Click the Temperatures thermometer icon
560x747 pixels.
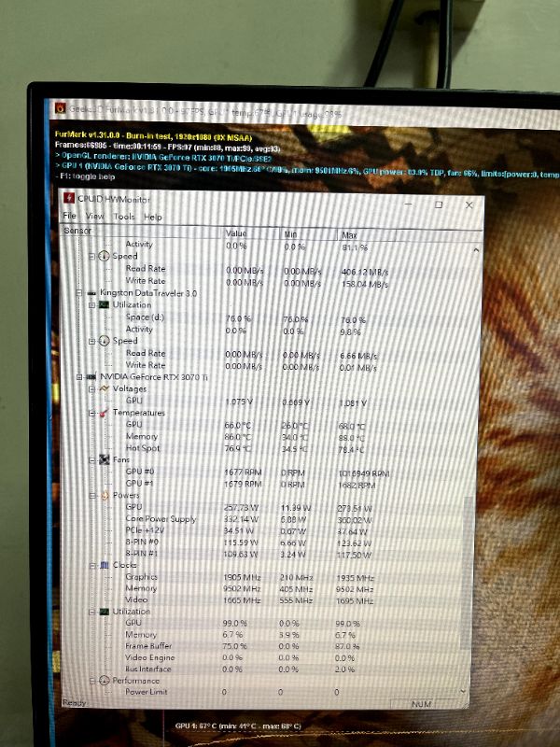pyautogui.click(x=104, y=413)
